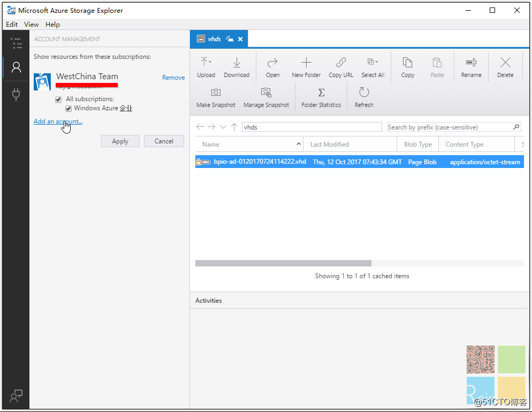
Task: Click the Thu, 12 Oct 2017 modified date
Action: coord(358,162)
